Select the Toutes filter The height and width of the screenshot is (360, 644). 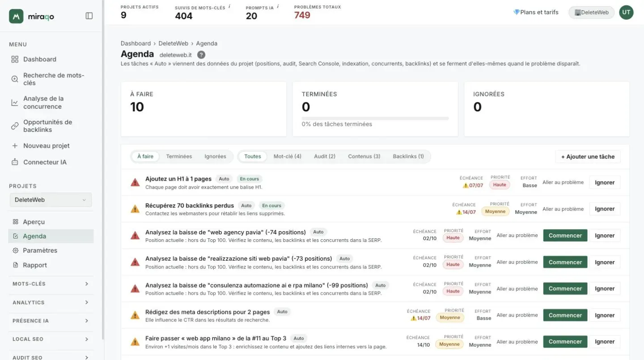coord(253,157)
